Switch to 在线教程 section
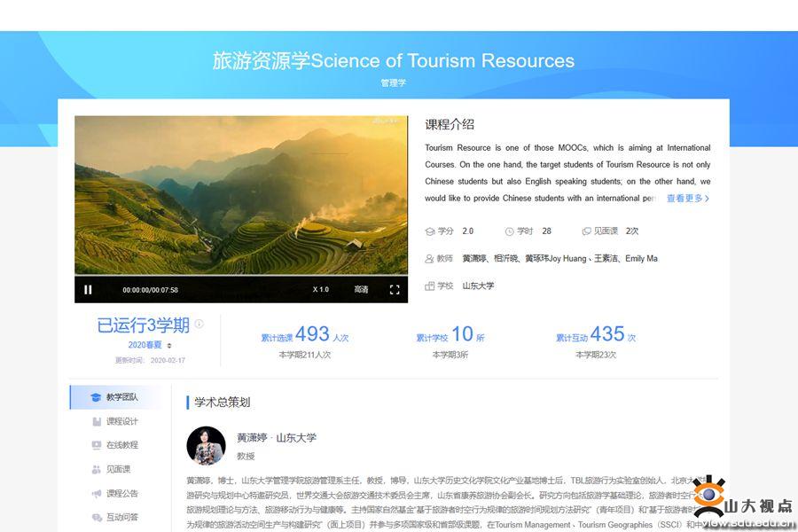This screenshot has height=532, width=798. coord(115,445)
